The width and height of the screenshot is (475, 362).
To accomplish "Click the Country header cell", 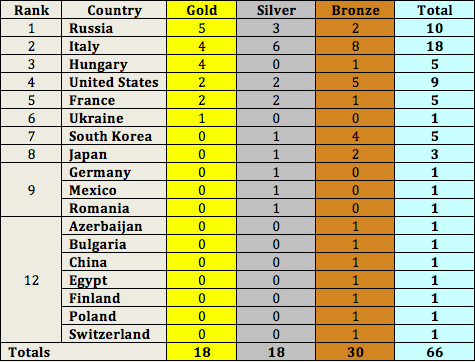I will click(x=114, y=10).
